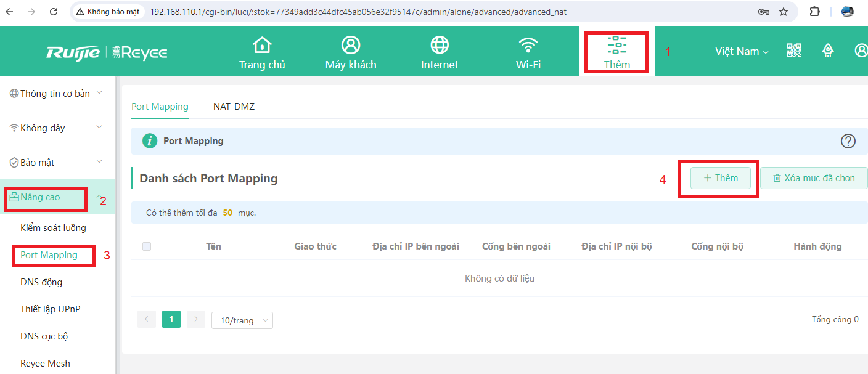Select DNS động in the sidebar
868x374 pixels.
click(41, 282)
